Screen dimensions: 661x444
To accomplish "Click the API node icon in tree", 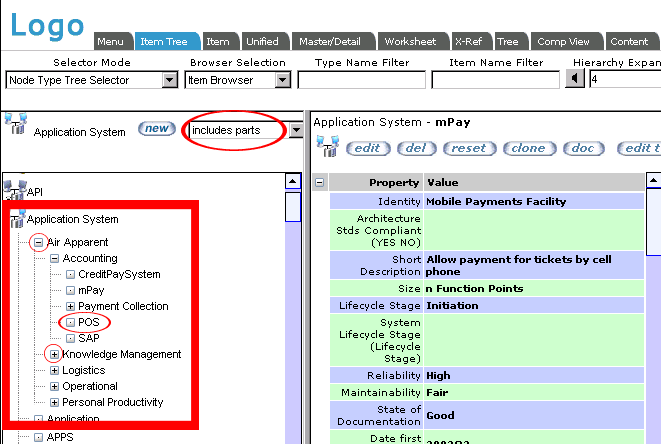I will point(14,191).
